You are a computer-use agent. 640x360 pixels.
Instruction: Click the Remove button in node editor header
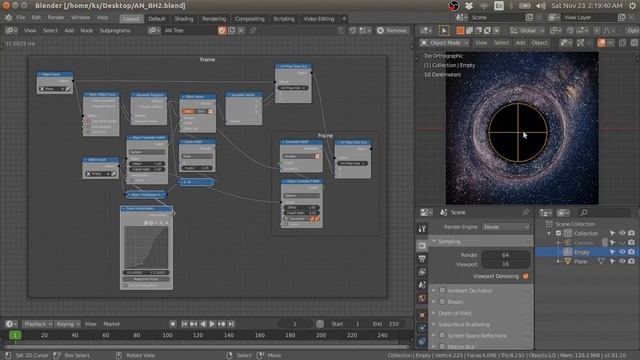392,31
